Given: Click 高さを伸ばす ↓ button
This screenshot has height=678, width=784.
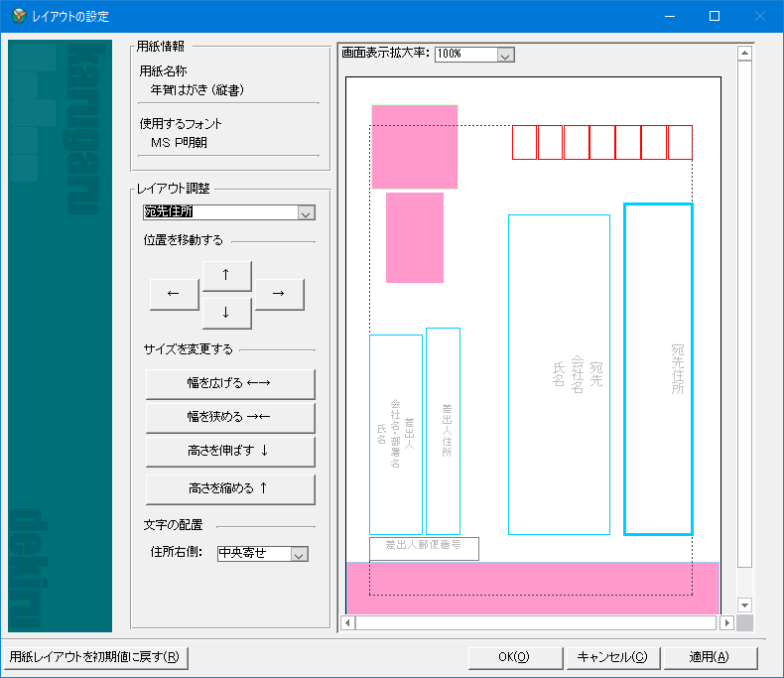Looking at the screenshot, I should pyautogui.click(x=230, y=452).
